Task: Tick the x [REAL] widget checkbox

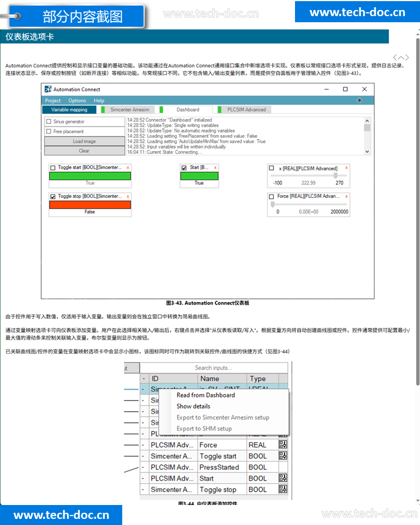Action: click(272, 168)
